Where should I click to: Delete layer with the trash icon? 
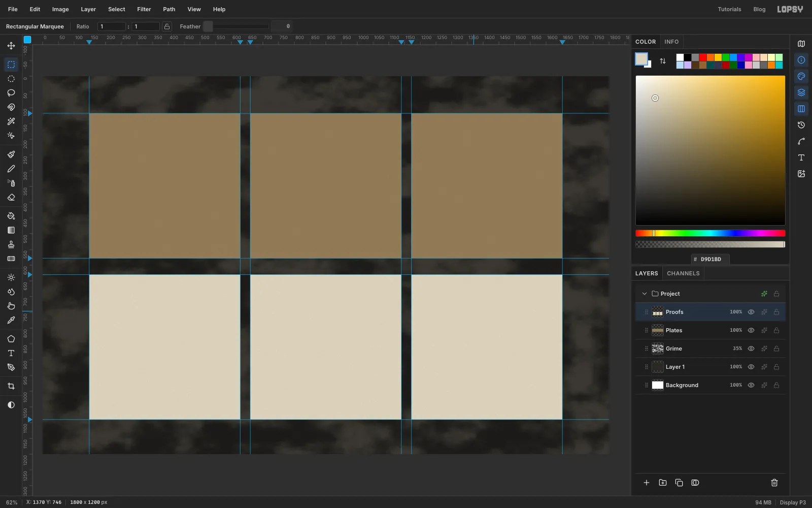click(x=774, y=483)
